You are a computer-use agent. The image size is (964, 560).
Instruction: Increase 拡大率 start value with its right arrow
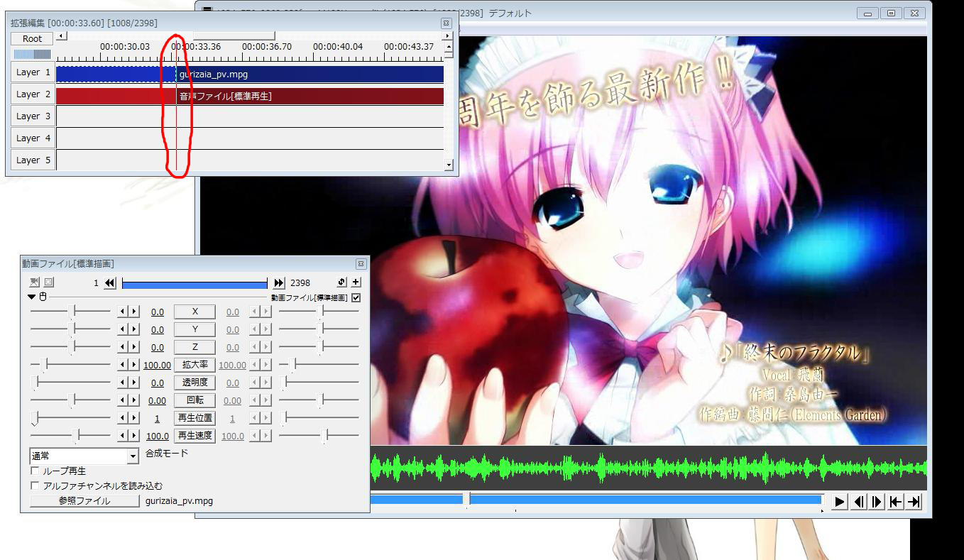click(133, 365)
